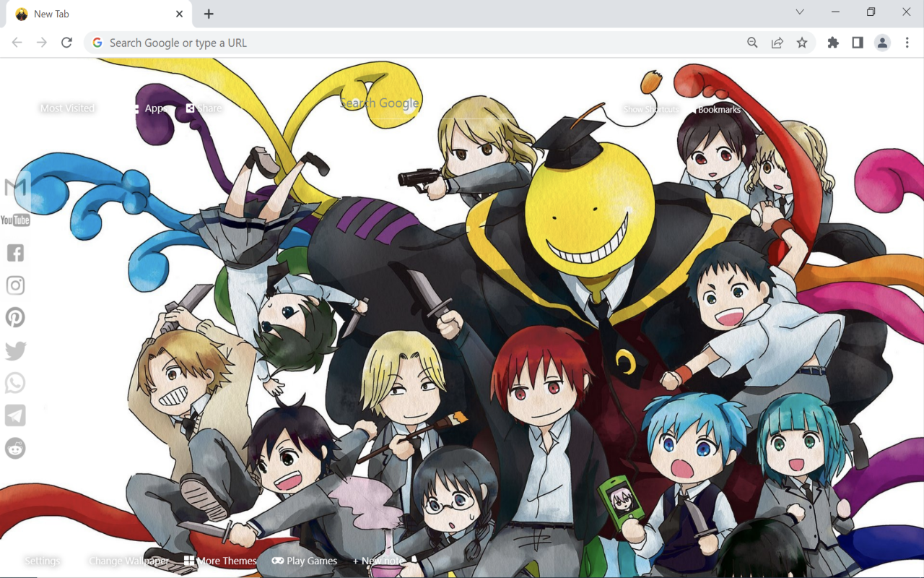Open the Apps menu
Viewport: 924px width, 578px height.
[150, 108]
